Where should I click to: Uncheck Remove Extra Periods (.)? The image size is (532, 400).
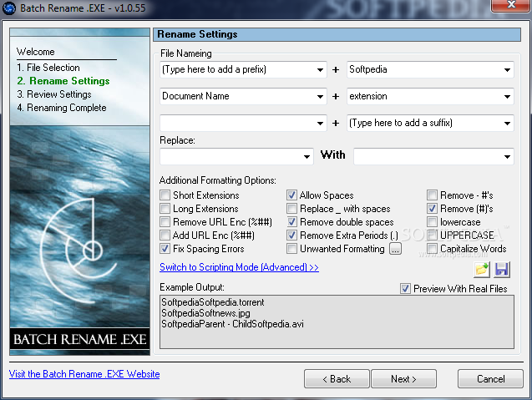click(x=291, y=235)
